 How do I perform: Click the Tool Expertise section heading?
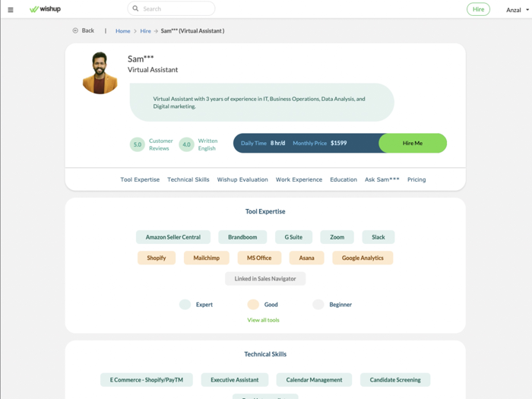coord(265,211)
